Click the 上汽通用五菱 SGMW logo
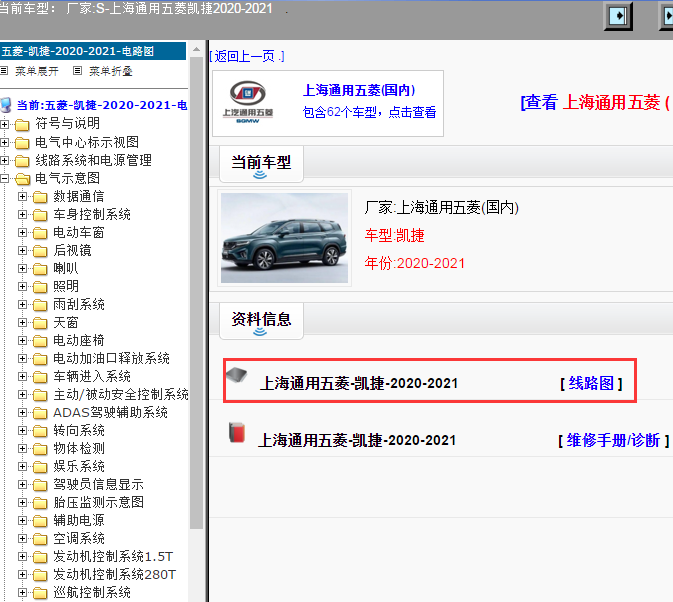The width and height of the screenshot is (673, 602). (248, 103)
